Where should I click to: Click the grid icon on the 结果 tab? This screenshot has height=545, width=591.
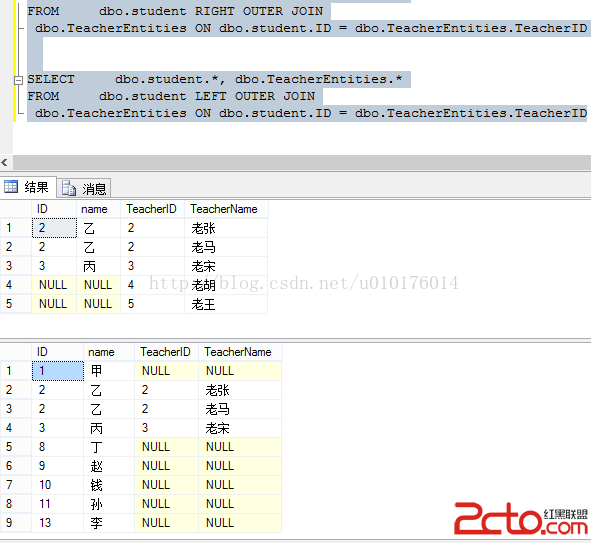pyautogui.click(x=11, y=186)
